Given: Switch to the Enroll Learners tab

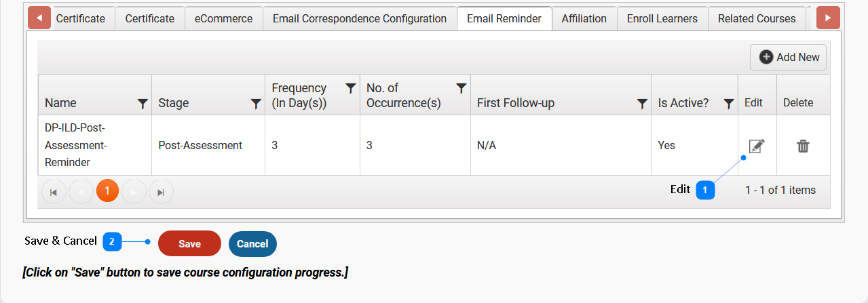Looking at the screenshot, I should (x=662, y=18).
